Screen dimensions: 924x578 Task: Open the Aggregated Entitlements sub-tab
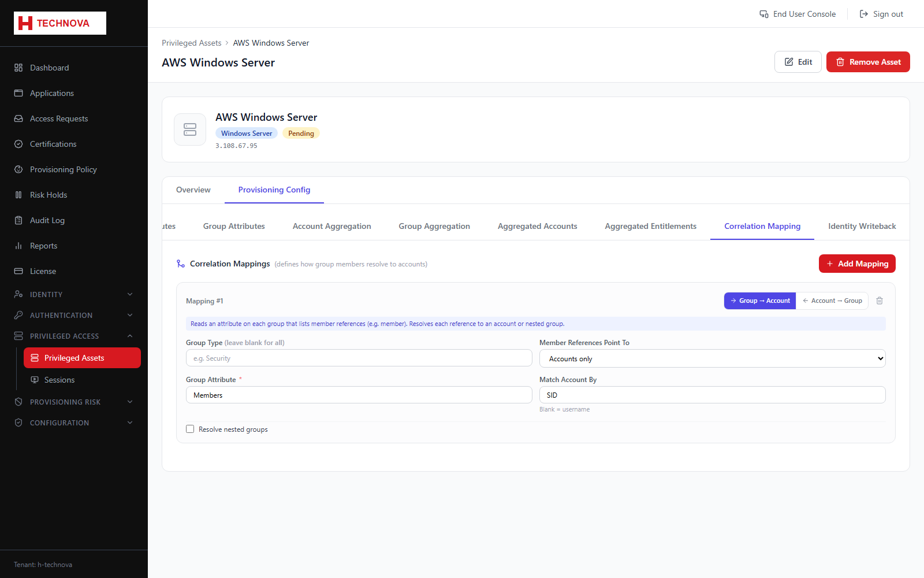pyautogui.click(x=651, y=226)
